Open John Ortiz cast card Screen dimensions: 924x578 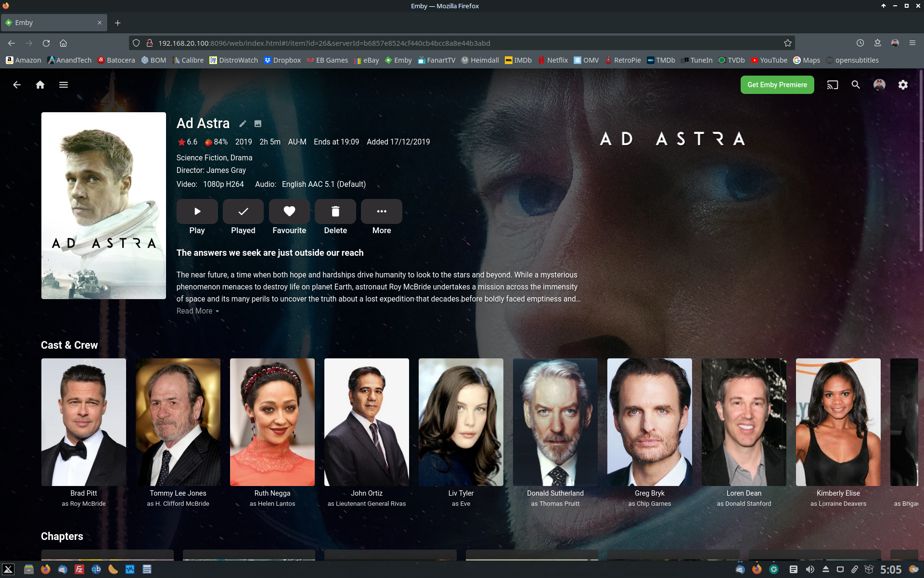click(x=367, y=422)
